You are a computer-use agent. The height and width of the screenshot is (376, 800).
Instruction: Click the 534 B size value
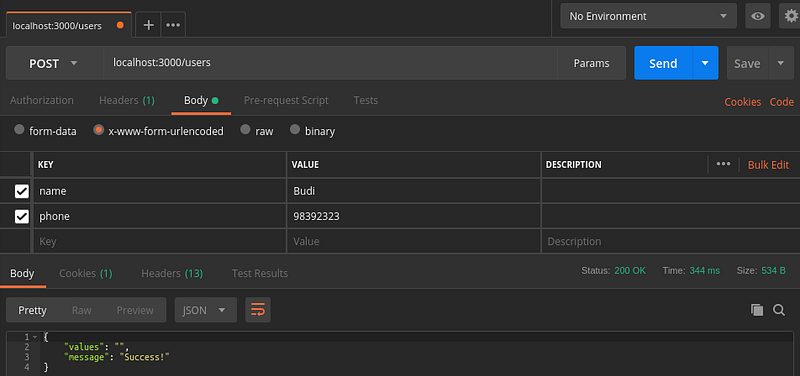pyautogui.click(x=773, y=270)
